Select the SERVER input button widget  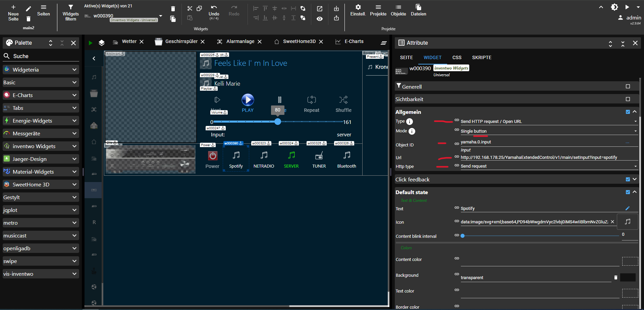point(291,159)
